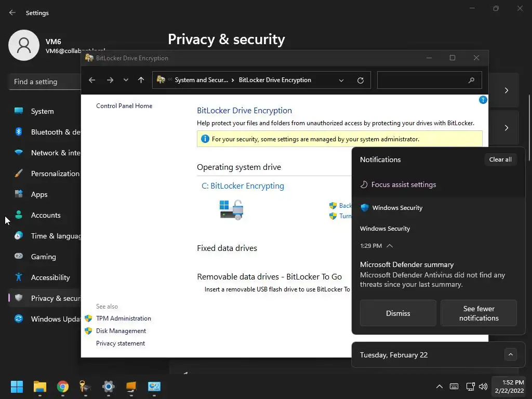Screen dimensions: 532x399
Task: Refresh the BitLocker Drive Encryption page
Action: [x=361, y=81]
